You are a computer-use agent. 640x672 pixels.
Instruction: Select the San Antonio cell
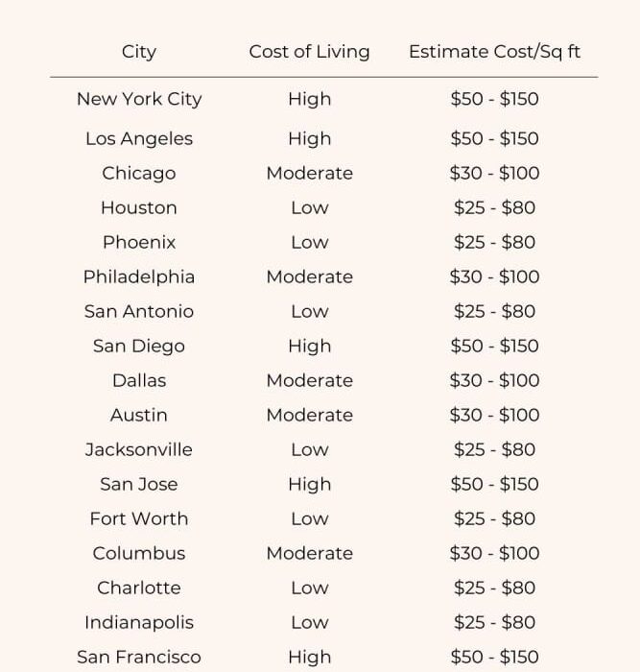139,311
